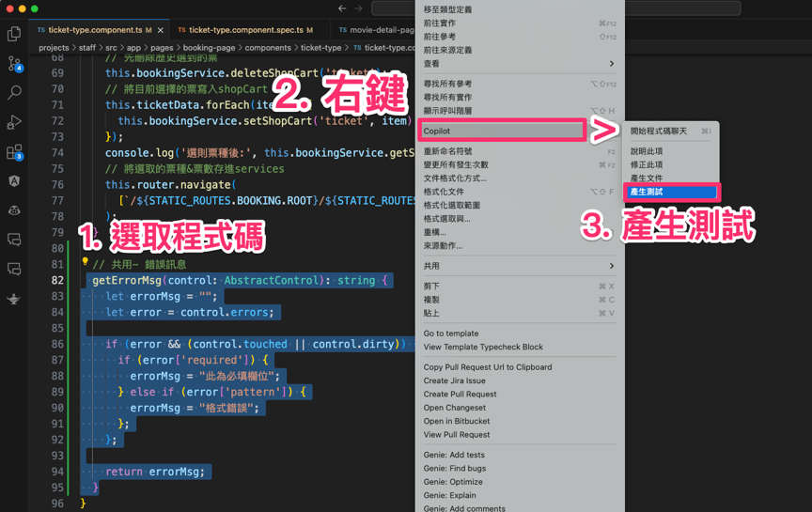Select Create Jira Issue
Image resolution: width=812 pixels, height=512 pixels.
coord(520,380)
